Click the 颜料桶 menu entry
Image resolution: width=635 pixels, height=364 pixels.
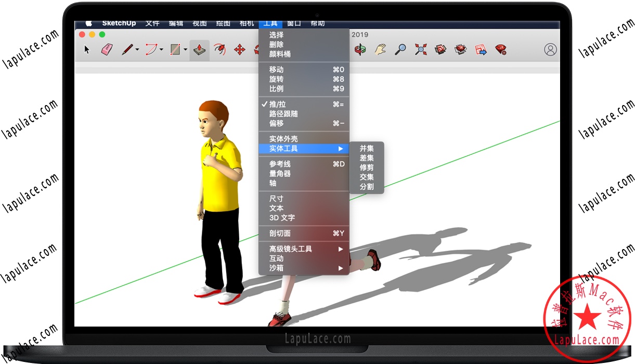pos(280,54)
